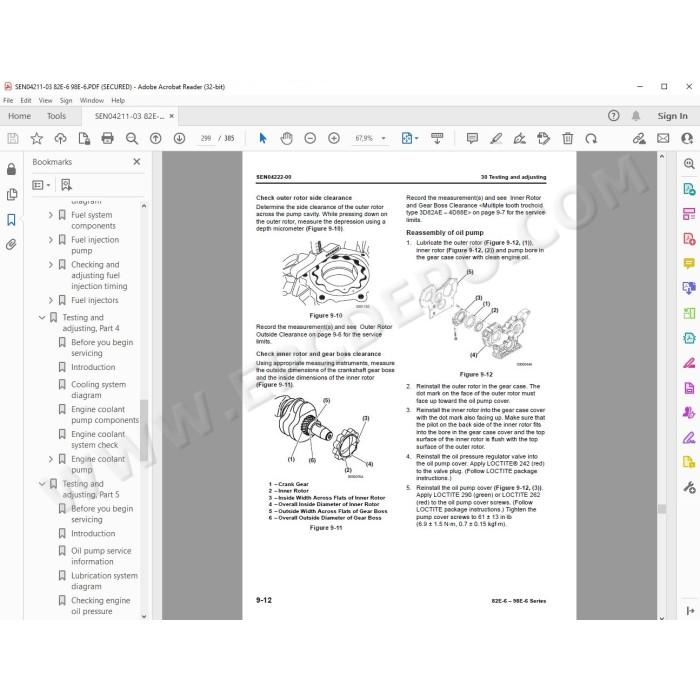Viewport: 700px width, 700px height.
Task: Click the Sign In button
Action: (672, 116)
